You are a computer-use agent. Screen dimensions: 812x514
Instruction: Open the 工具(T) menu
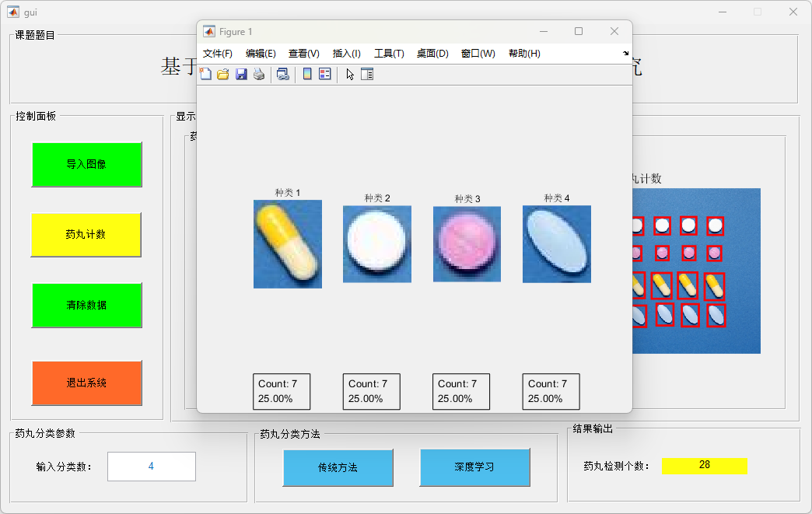pos(389,54)
